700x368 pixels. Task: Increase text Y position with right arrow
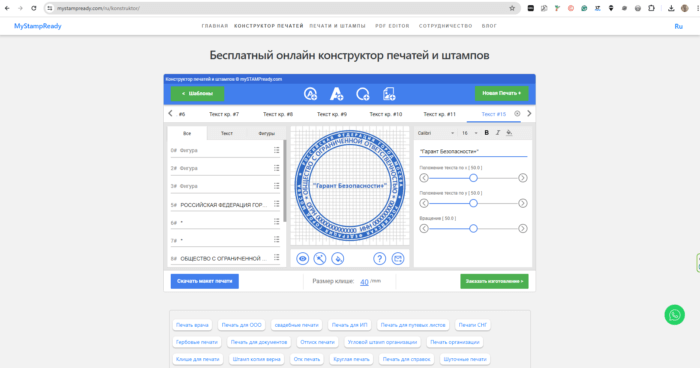pos(522,203)
